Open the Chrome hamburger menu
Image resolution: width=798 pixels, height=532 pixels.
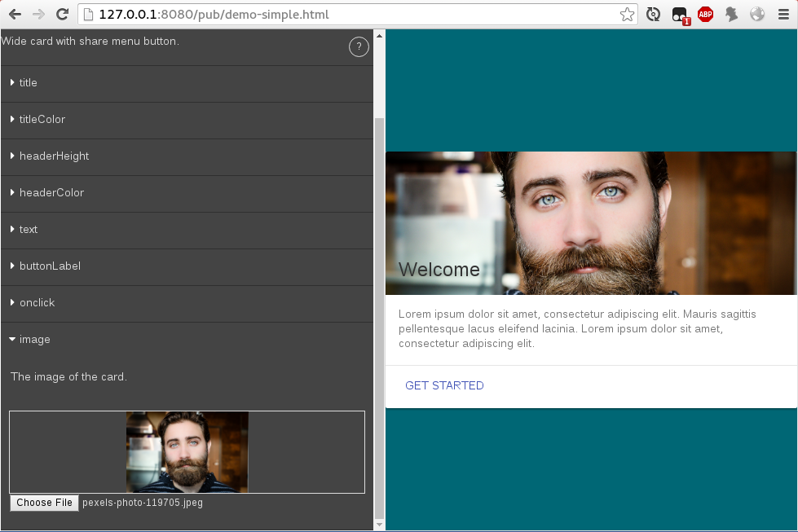(784, 14)
